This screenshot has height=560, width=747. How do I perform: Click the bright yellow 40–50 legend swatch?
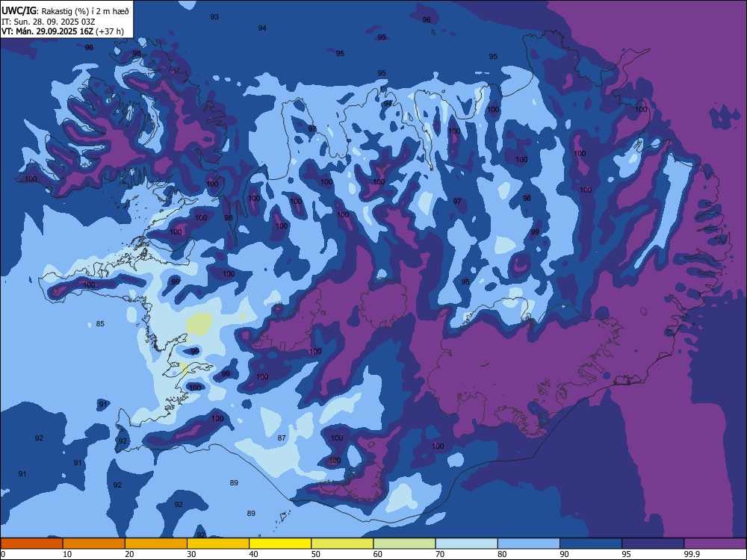click(280, 544)
